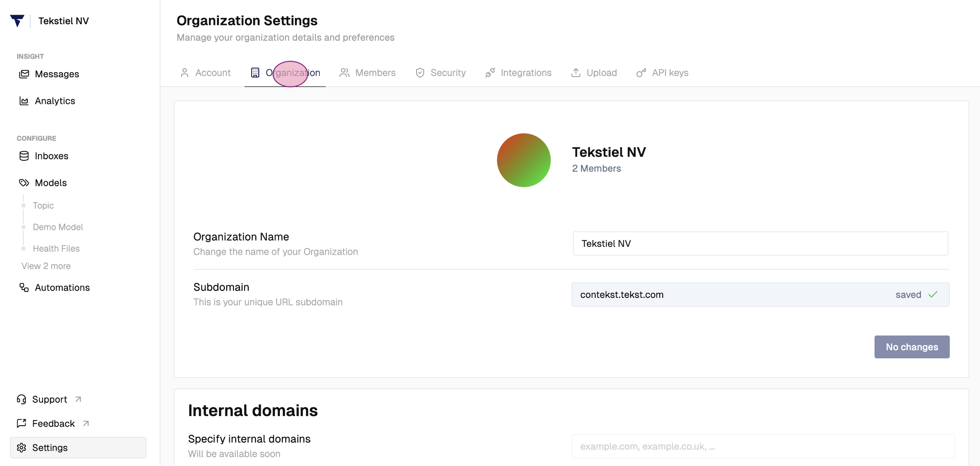The image size is (980, 466).
Task: Select Settings in the sidebar
Action: tap(78, 448)
